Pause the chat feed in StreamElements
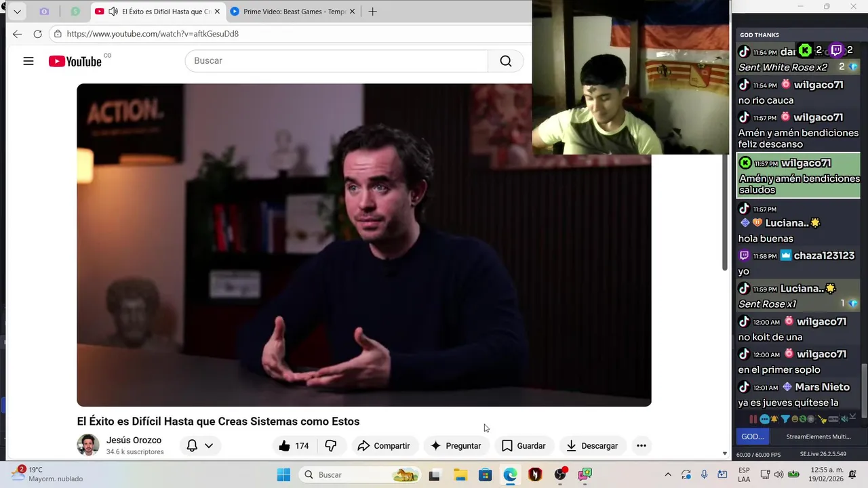Viewport: 868px width, 488px height. (753, 419)
